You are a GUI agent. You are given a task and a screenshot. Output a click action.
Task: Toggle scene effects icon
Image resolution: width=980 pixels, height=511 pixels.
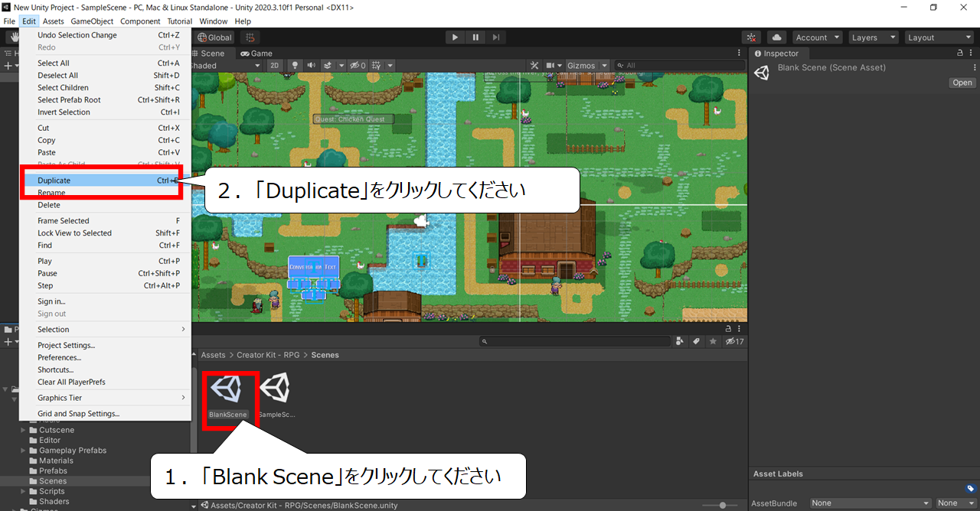pyautogui.click(x=327, y=66)
